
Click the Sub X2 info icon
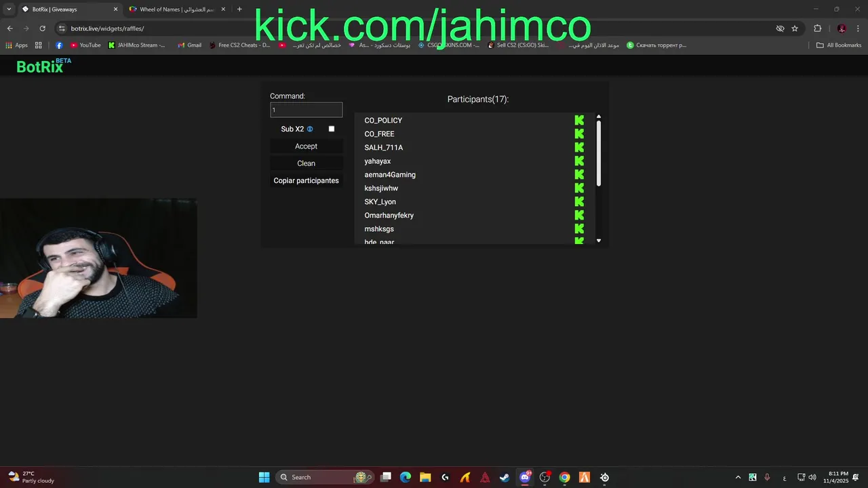coord(310,129)
